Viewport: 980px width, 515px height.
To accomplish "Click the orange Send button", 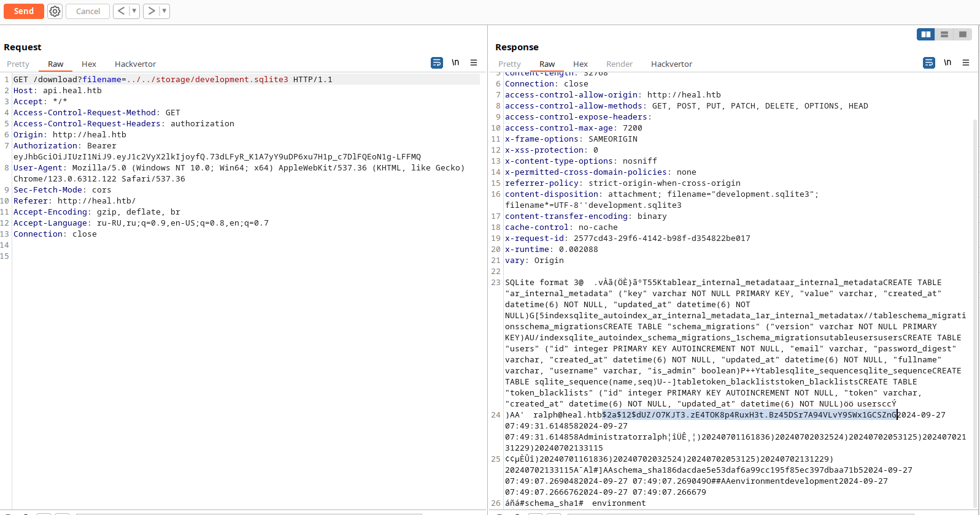I will (24, 11).
